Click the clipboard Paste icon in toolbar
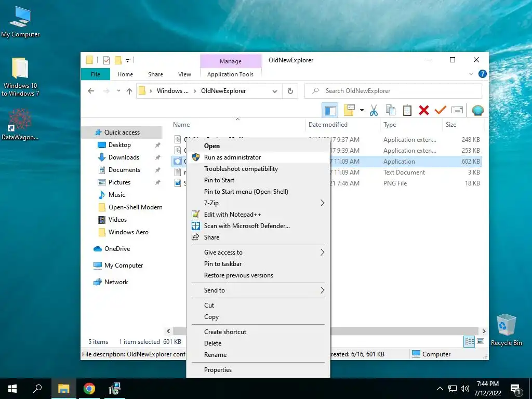The image size is (532, 399). click(x=407, y=110)
